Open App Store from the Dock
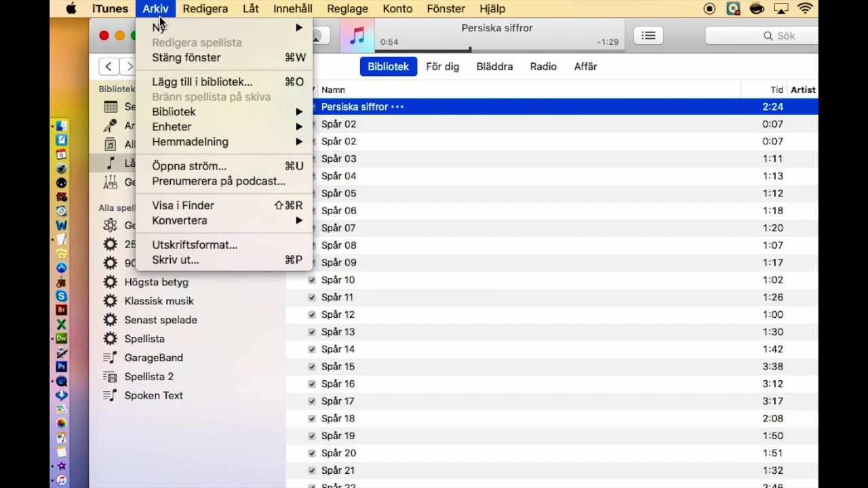The height and width of the screenshot is (488, 868). 62,268
